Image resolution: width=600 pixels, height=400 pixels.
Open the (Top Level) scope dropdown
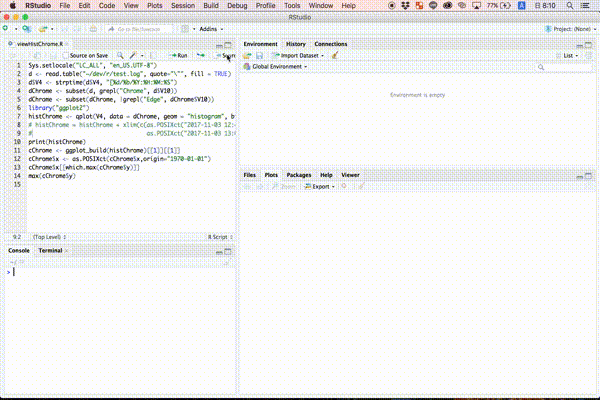point(49,237)
